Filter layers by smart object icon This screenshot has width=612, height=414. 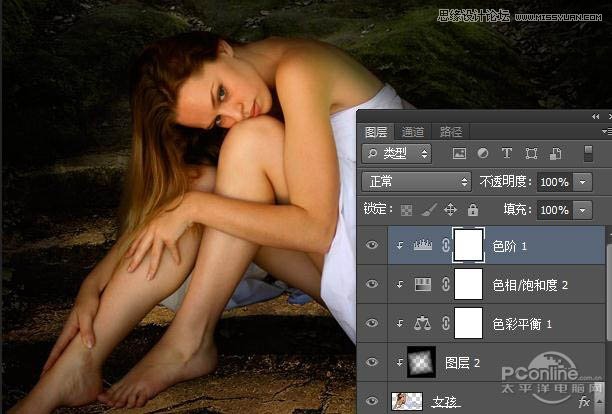click(555, 153)
